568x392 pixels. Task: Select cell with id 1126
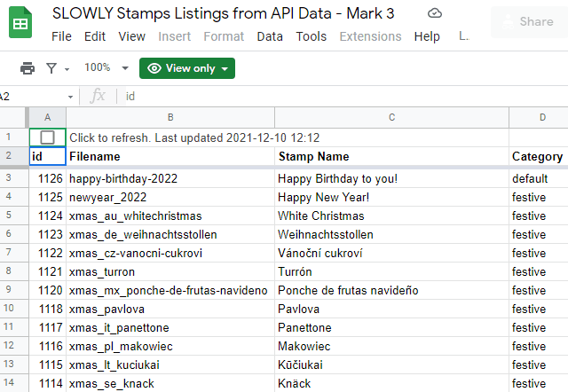[47, 178]
